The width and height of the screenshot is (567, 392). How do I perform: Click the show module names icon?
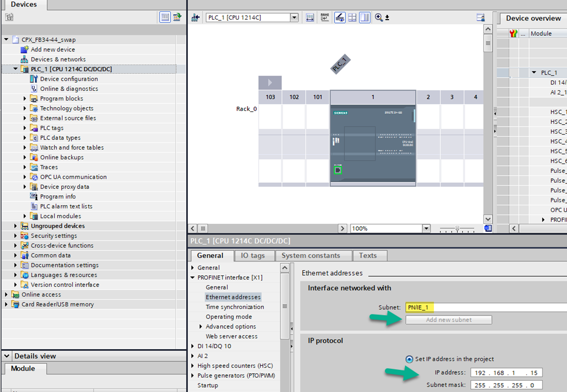coord(325,17)
